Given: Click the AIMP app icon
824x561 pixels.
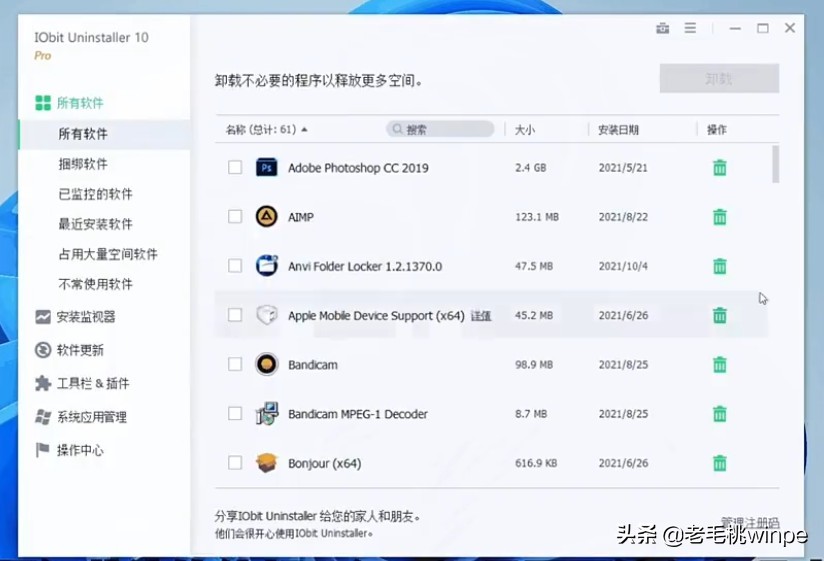Looking at the screenshot, I should point(266,216).
